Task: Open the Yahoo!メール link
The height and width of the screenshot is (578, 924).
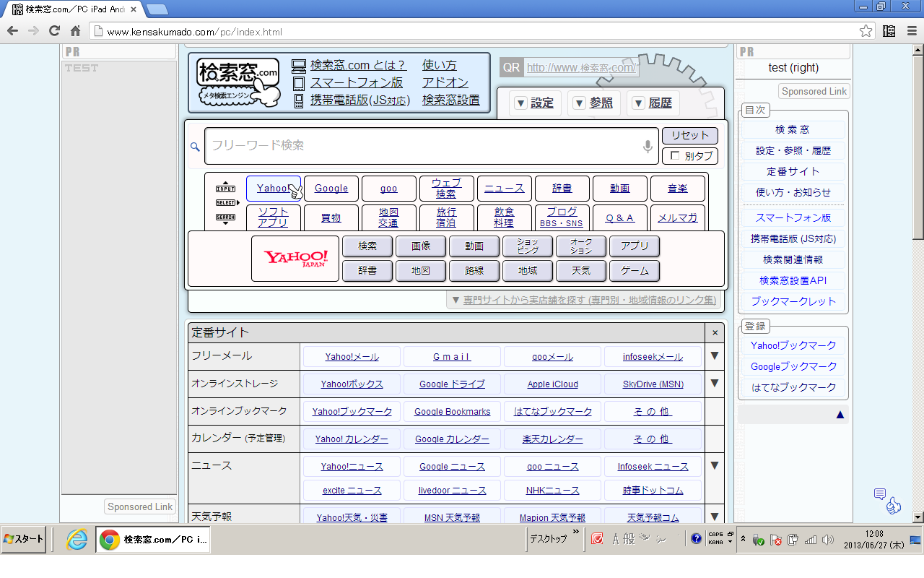Action: (x=352, y=357)
